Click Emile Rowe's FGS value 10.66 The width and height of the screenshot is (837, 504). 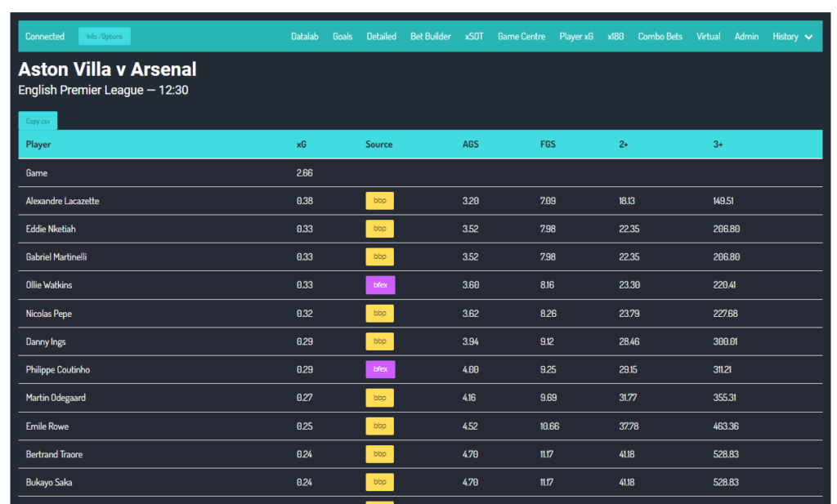[550, 426]
